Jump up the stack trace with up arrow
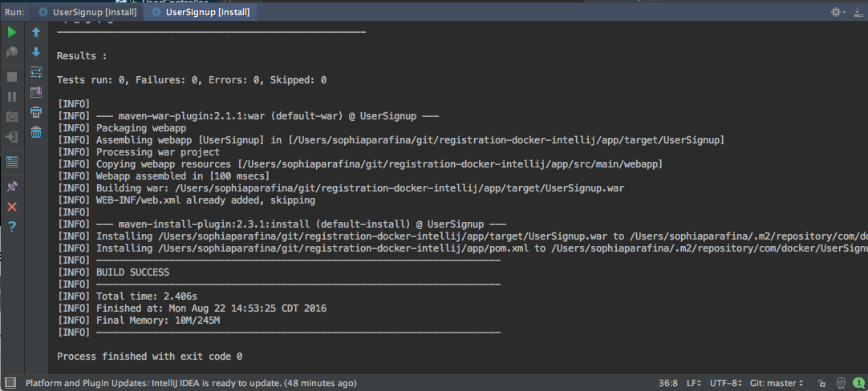The image size is (868, 391). click(x=36, y=33)
